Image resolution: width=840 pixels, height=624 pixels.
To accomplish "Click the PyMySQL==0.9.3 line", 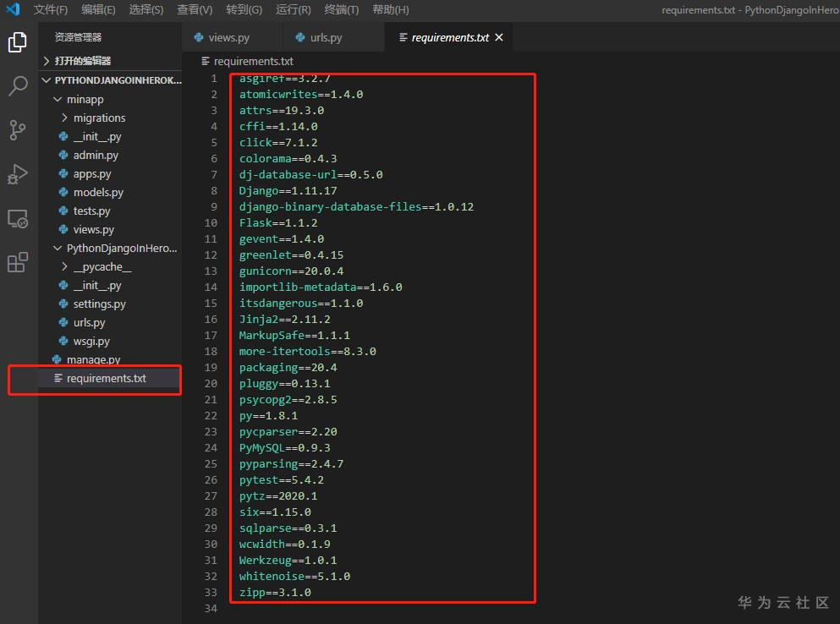I will (x=285, y=448).
